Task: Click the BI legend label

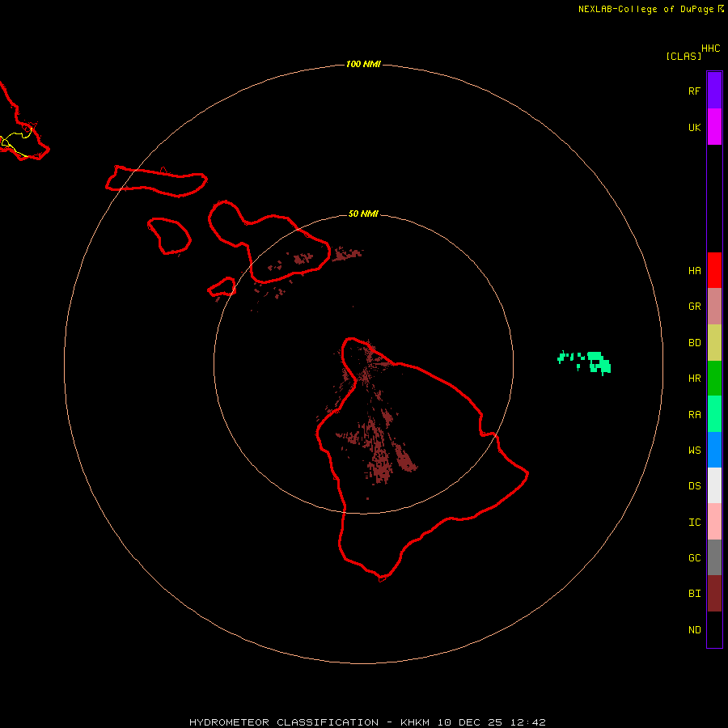Action: 694,594
